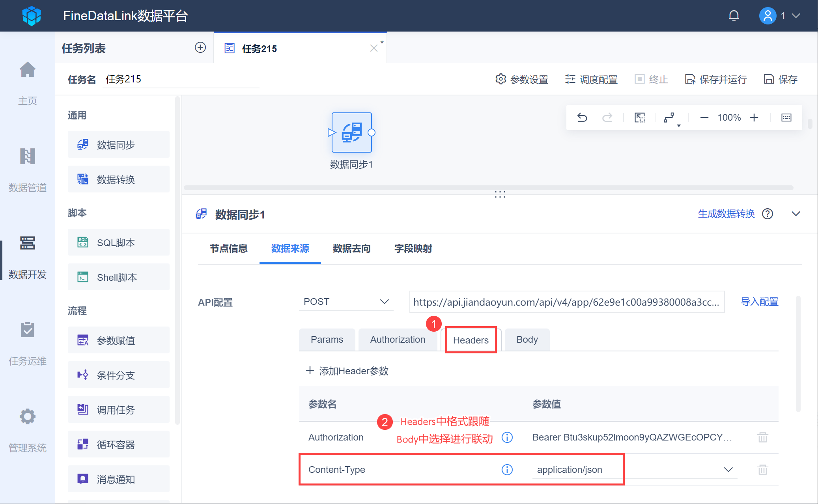
Task: Click help icon beside 生成数据转换
Action: tap(768, 214)
